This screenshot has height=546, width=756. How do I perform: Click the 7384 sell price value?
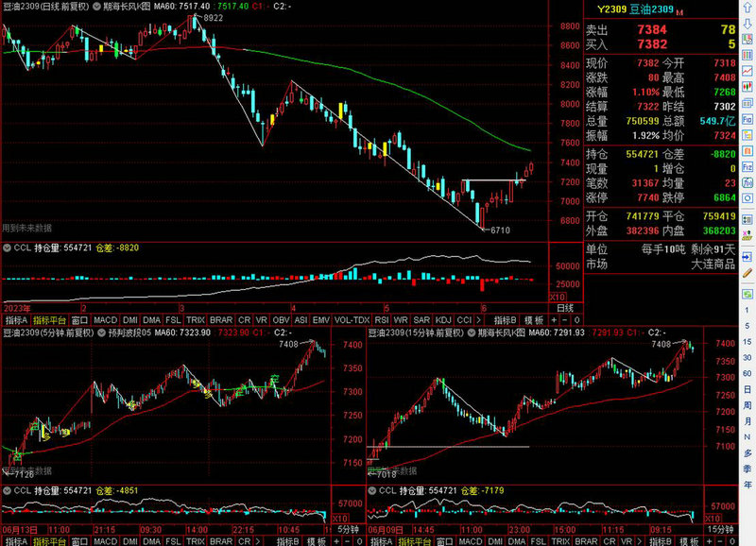tap(652, 30)
